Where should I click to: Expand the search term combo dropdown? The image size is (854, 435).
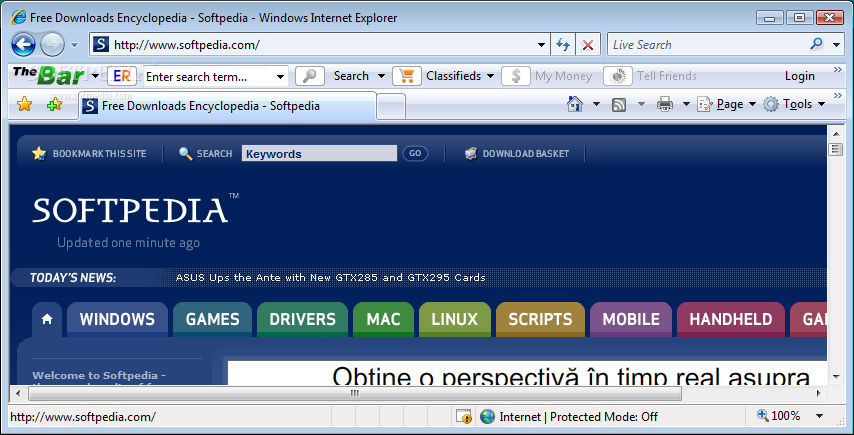coord(281,77)
